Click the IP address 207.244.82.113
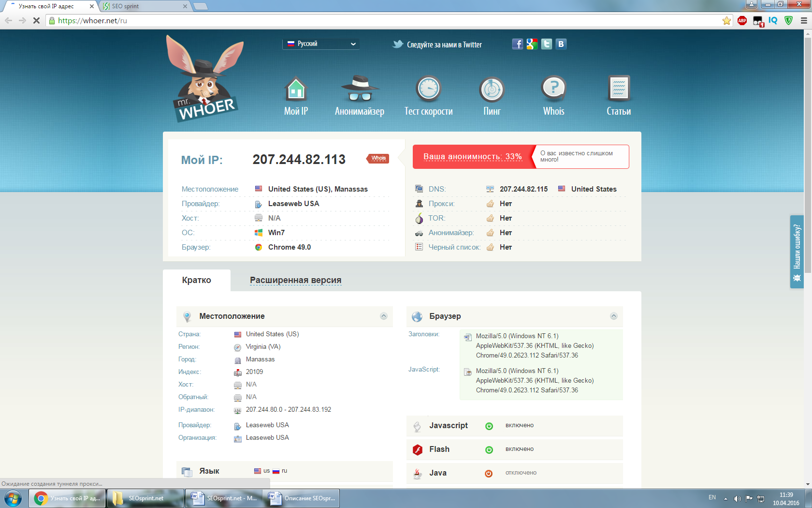 pyautogui.click(x=299, y=159)
